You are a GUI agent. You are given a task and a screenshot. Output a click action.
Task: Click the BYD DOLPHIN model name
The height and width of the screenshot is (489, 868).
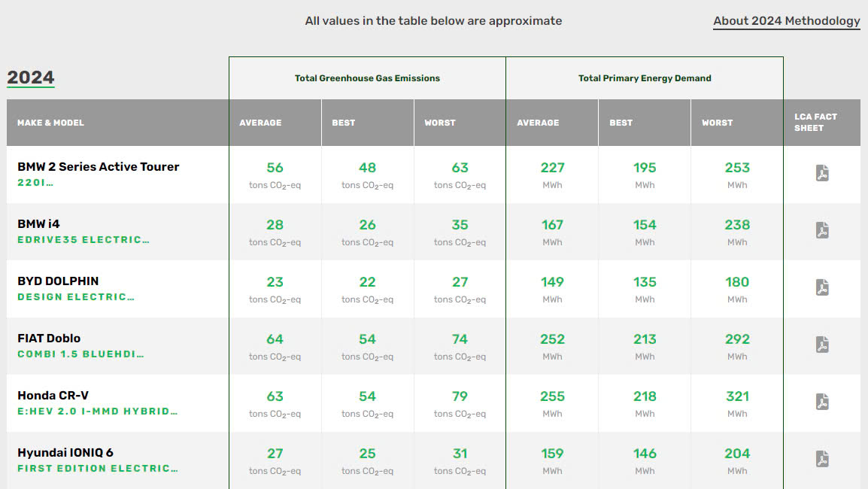[x=58, y=281]
